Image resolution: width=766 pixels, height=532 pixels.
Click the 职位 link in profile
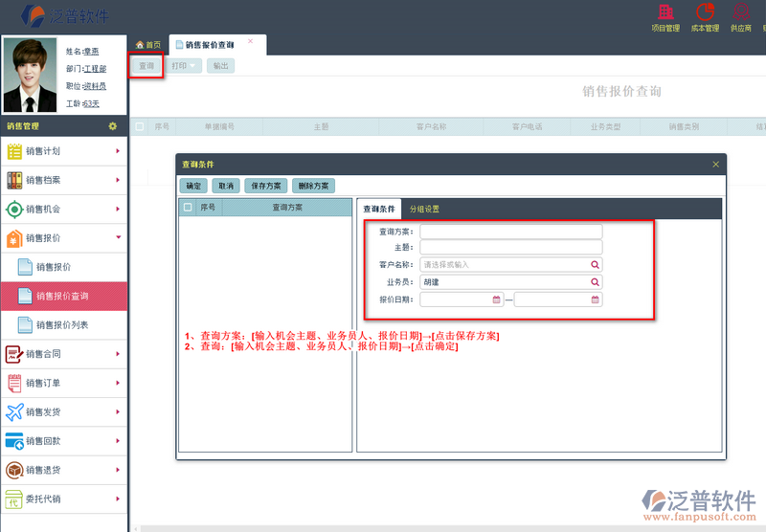coord(94,86)
